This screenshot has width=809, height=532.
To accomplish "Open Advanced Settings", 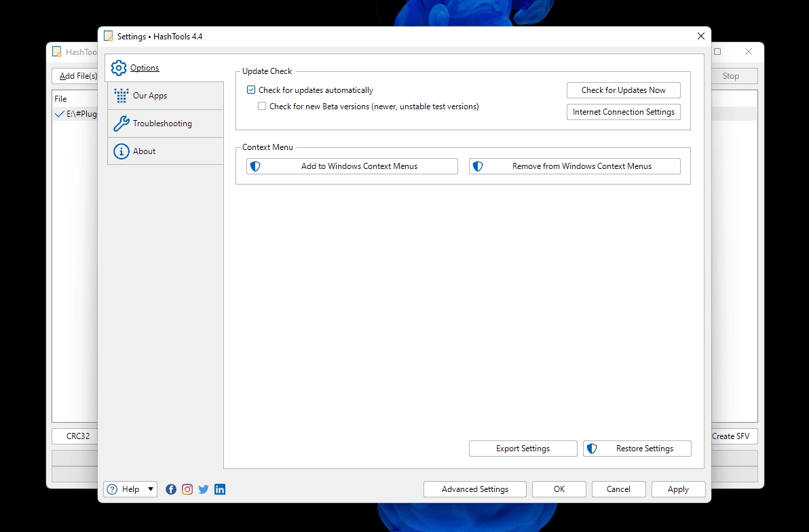I will click(474, 489).
